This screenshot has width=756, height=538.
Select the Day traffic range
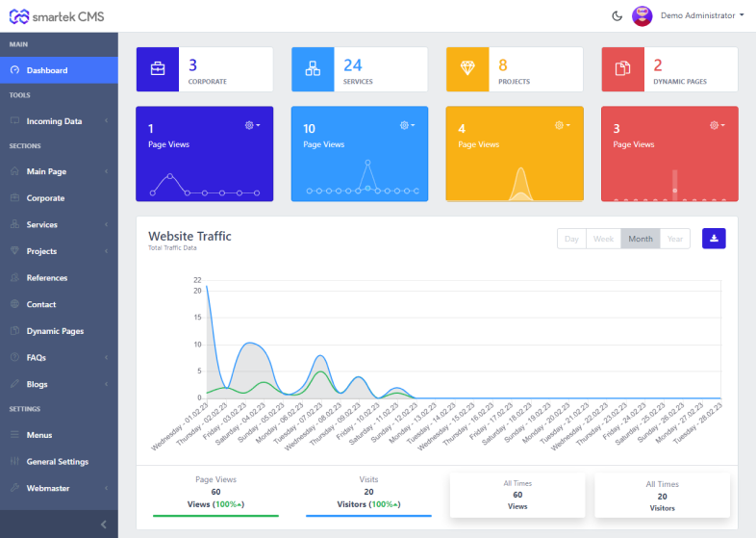tap(571, 239)
